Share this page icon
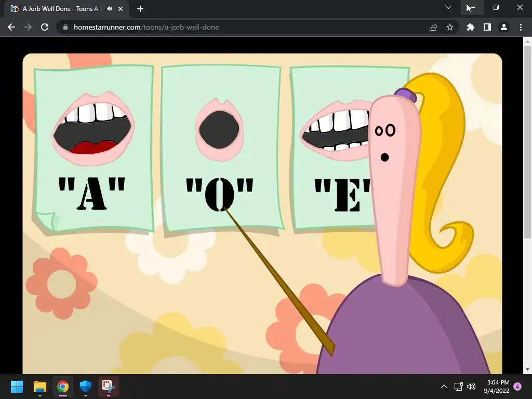Image resolution: width=532 pixels, height=399 pixels. coord(433,27)
